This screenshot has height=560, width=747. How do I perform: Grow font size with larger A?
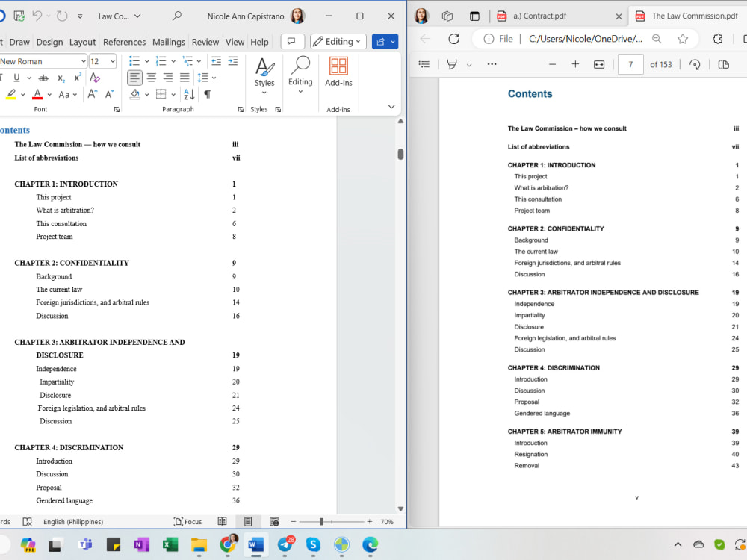pyautogui.click(x=93, y=94)
